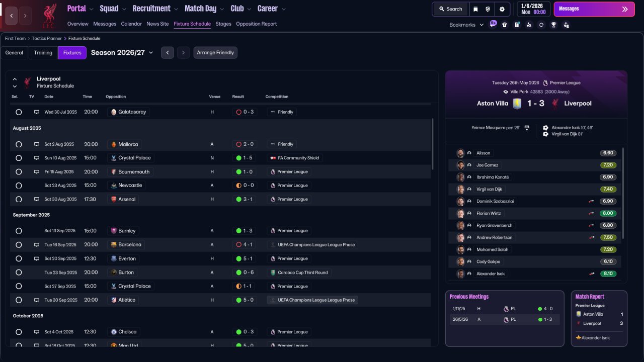Click the First Team breadcrumb link
This screenshot has height=362, width=644.
pyautogui.click(x=15, y=38)
